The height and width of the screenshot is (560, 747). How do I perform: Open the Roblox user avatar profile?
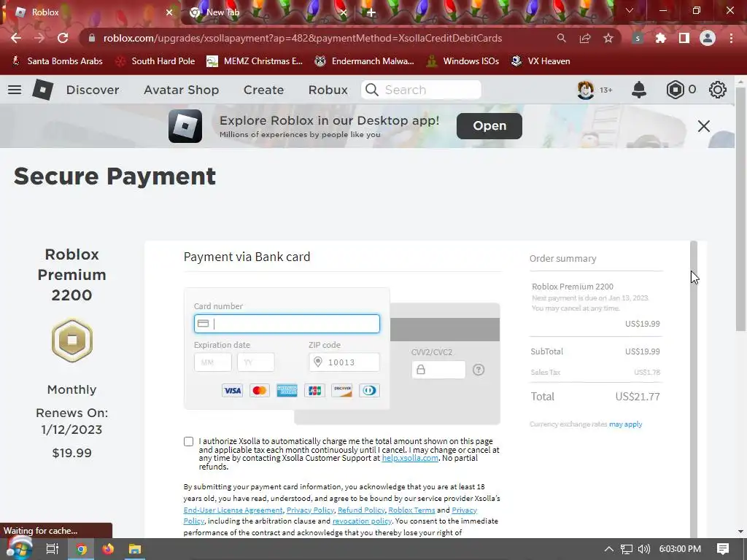[586, 90]
